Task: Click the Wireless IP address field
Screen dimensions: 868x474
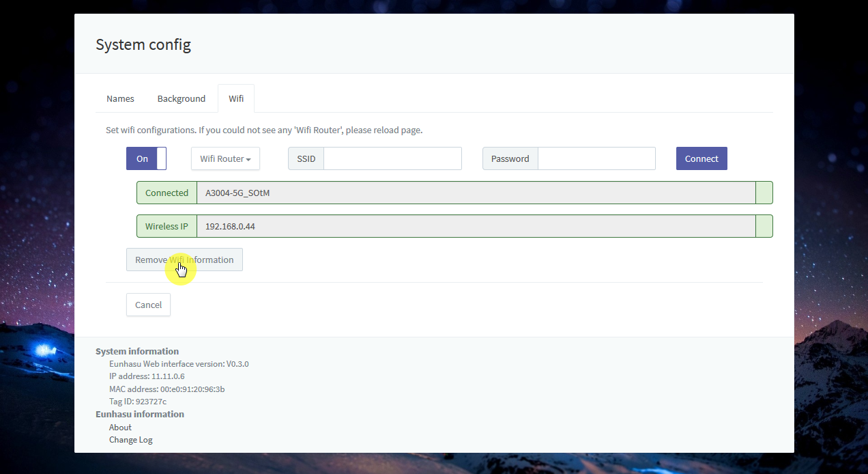Action: [x=476, y=226]
